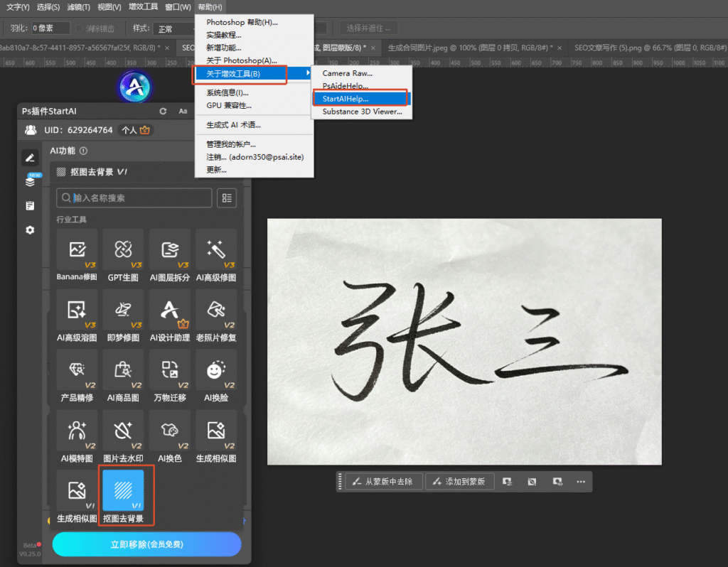Select StartAIHelp submenu entry

click(362, 99)
